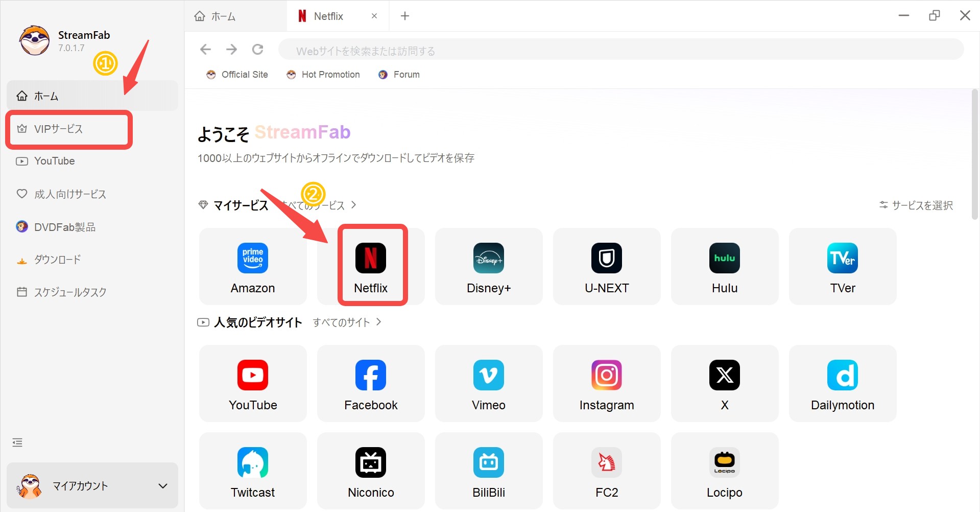Select the TVer service icon

tap(842, 265)
